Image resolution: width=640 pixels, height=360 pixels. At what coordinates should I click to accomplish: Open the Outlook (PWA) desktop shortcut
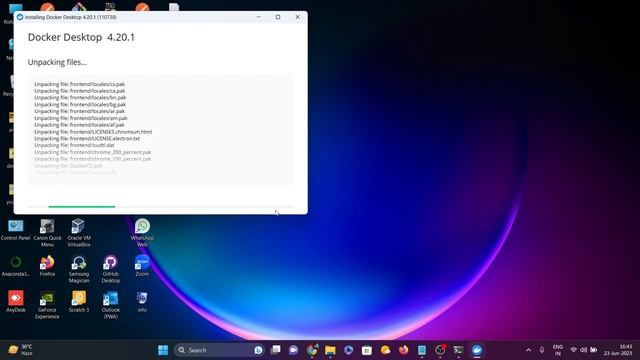111,305
